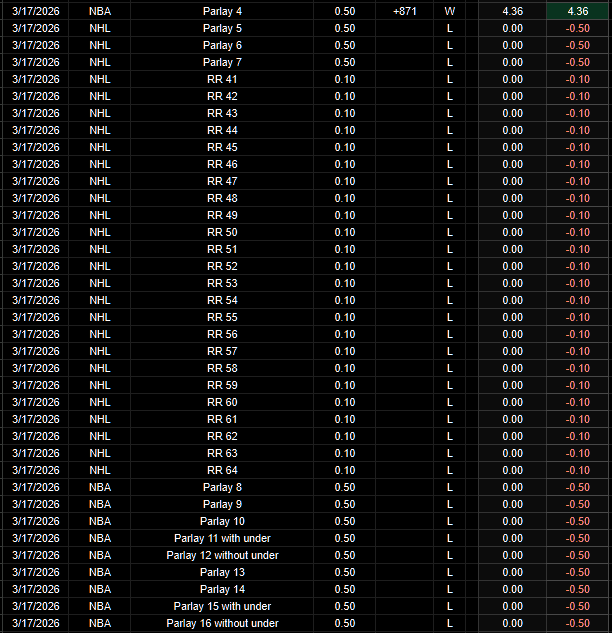Click the RR 52 cell

pos(222,266)
